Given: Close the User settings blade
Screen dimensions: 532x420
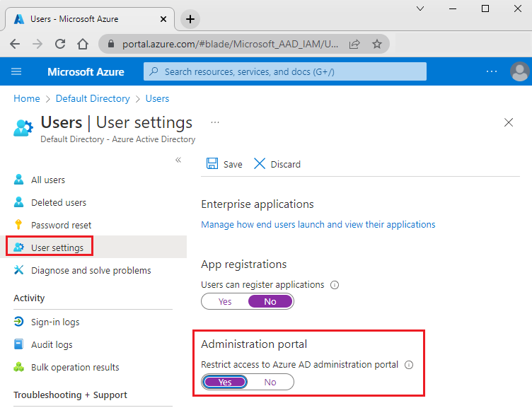Looking at the screenshot, I should [508, 122].
